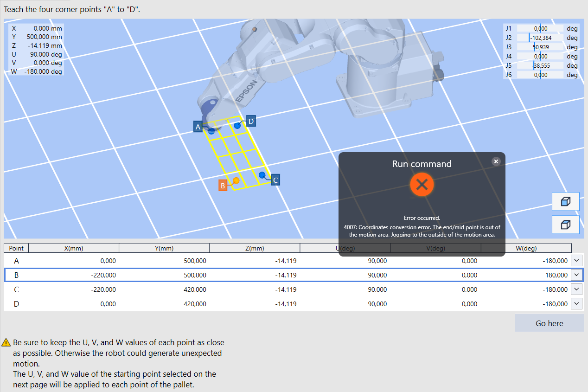Click the orange error X icon

422,185
